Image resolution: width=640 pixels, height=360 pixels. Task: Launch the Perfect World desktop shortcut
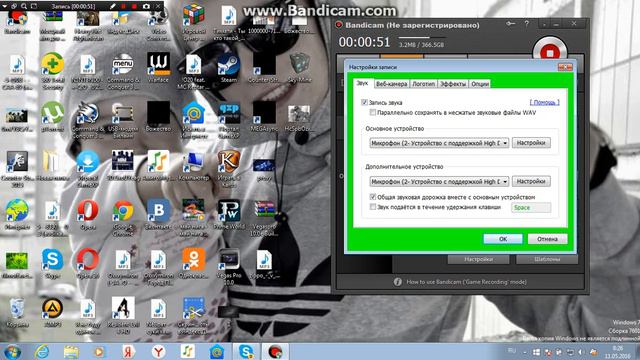(x=229, y=214)
